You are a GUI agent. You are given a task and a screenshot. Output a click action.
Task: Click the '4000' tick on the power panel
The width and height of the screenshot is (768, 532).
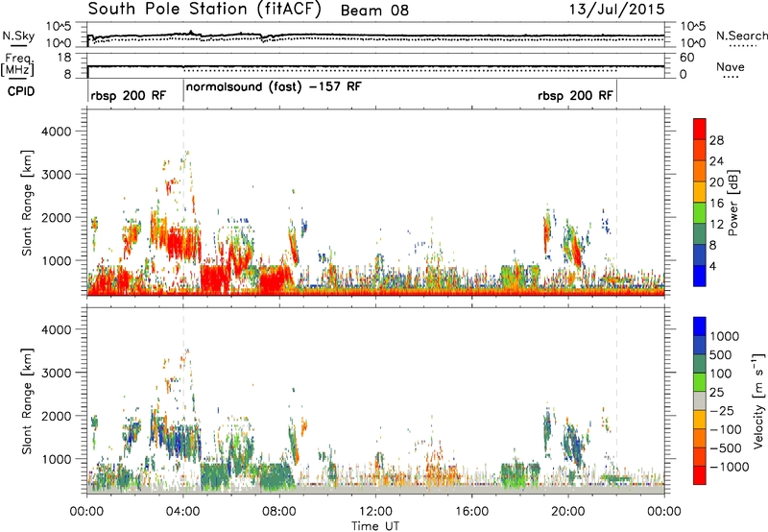point(57,132)
